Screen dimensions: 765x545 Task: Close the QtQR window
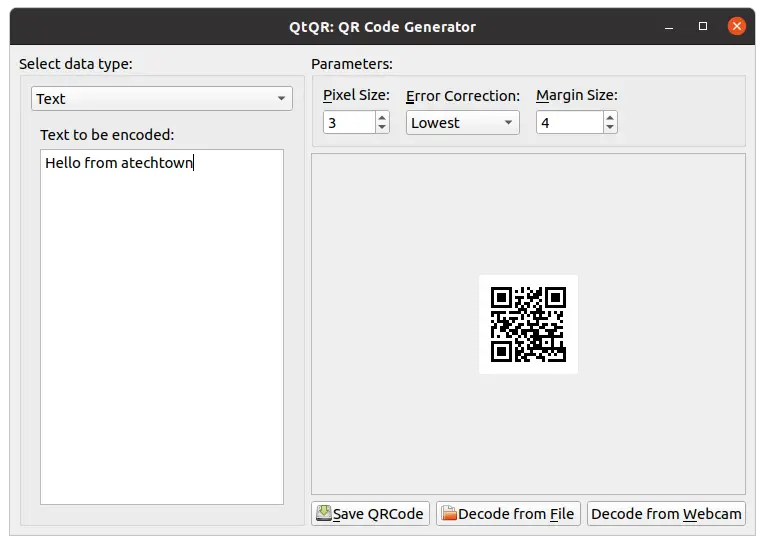pyautogui.click(x=737, y=26)
